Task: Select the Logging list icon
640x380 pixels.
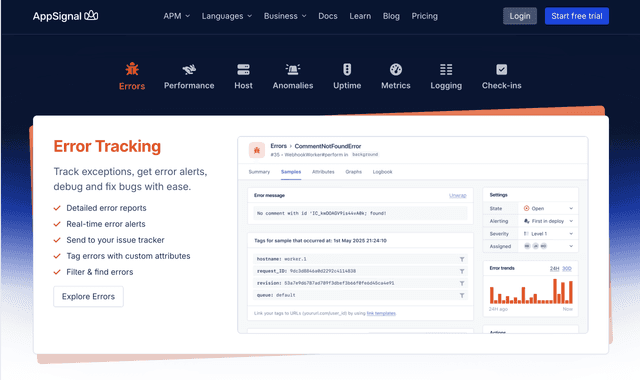Action: pyautogui.click(x=446, y=69)
